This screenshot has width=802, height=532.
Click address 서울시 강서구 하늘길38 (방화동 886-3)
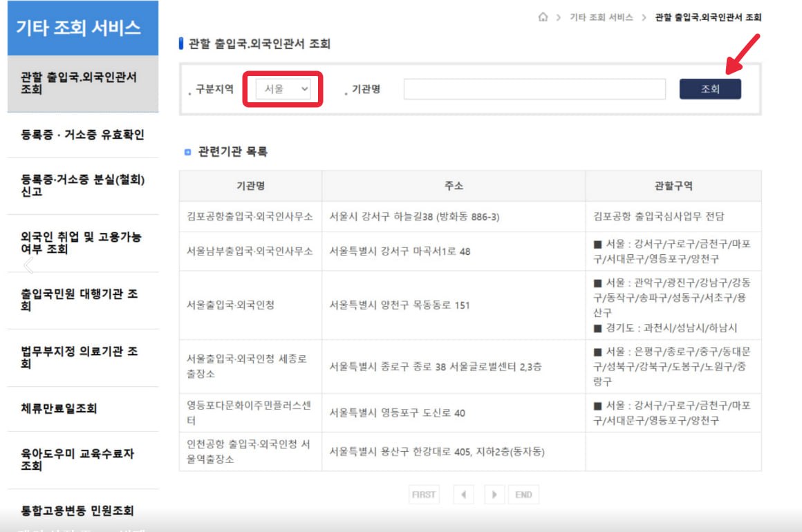(x=413, y=217)
